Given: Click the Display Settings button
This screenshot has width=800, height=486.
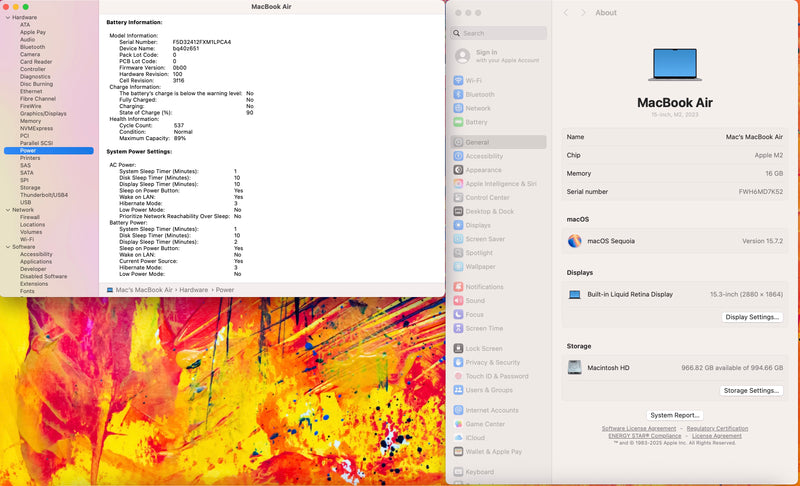Looking at the screenshot, I should pyautogui.click(x=751, y=317).
